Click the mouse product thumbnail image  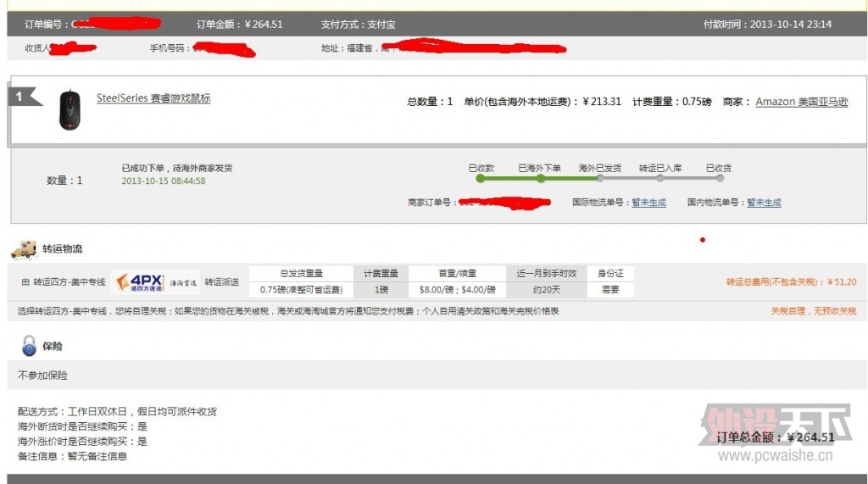coord(70,110)
